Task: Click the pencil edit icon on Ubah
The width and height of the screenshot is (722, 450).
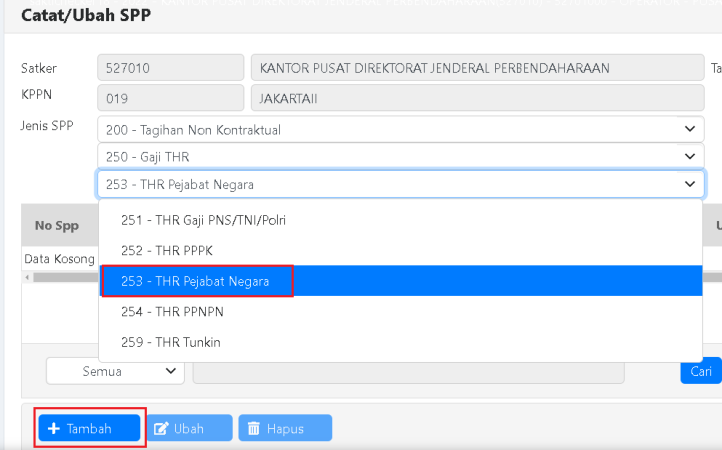Action: (159, 429)
